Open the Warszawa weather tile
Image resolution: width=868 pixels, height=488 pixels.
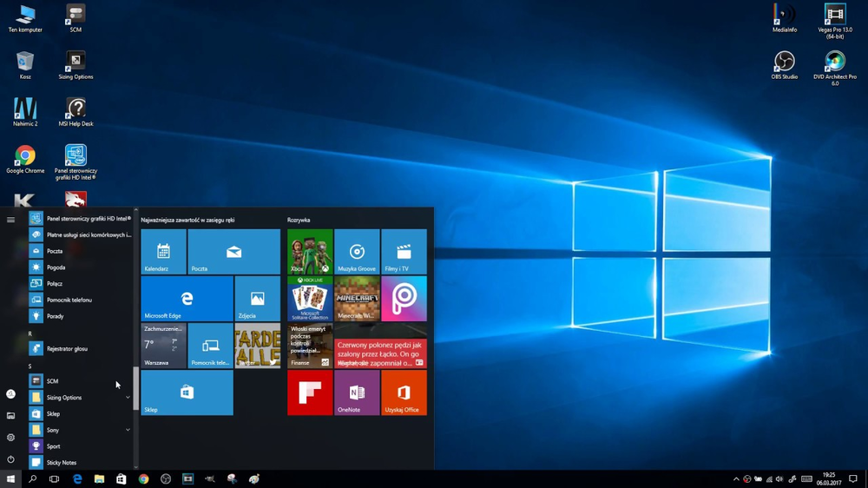[163, 346]
